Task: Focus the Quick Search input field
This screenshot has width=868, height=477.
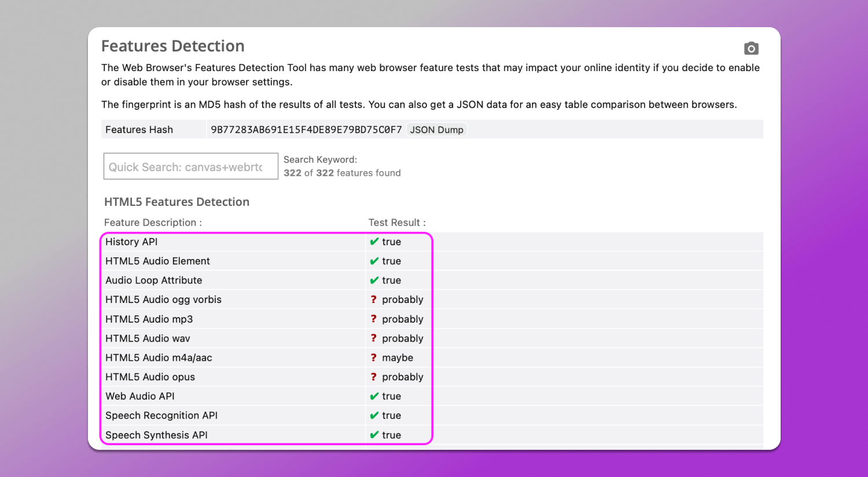Action: [190, 167]
